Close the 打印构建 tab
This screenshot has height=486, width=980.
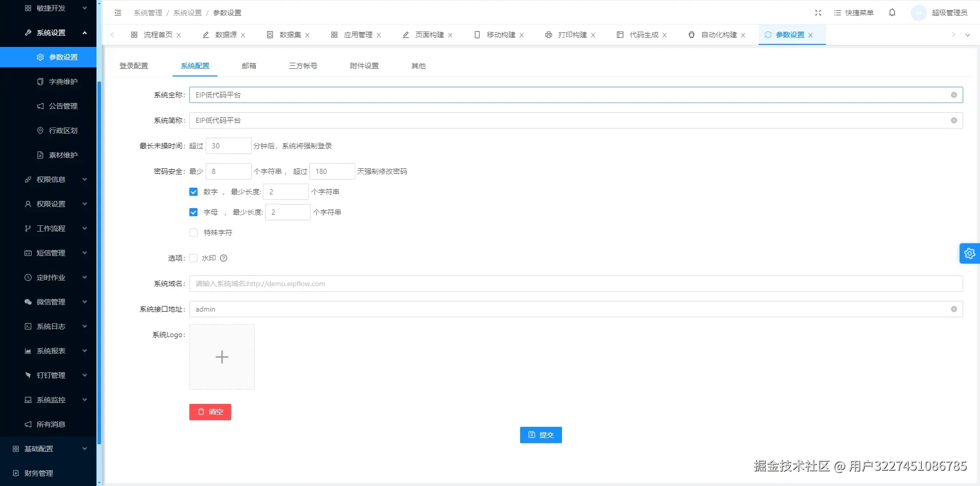click(x=593, y=35)
